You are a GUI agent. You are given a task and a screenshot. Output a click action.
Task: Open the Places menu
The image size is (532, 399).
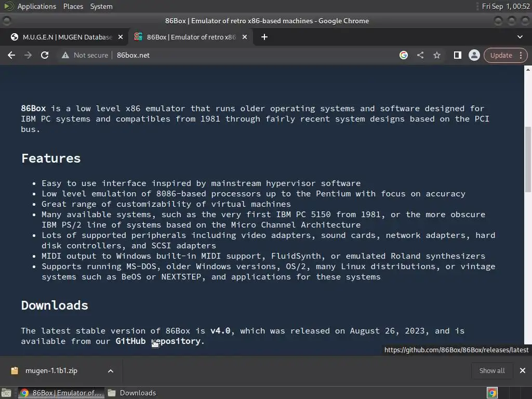73,6
